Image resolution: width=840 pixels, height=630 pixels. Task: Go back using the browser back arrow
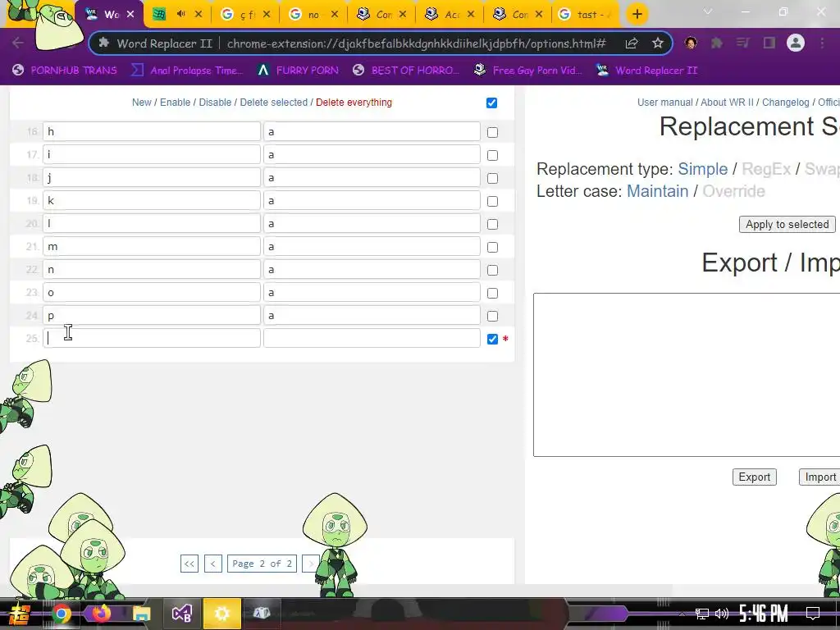(x=18, y=43)
